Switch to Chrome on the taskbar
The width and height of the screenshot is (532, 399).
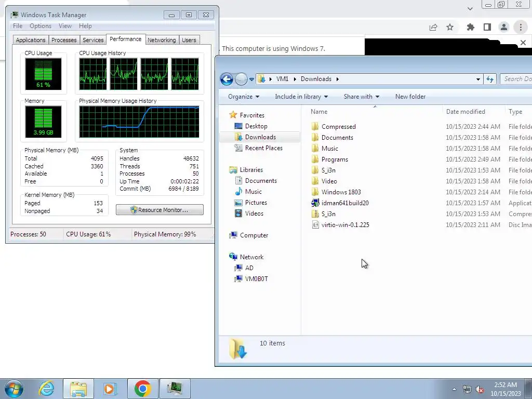(x=143, y=389)
